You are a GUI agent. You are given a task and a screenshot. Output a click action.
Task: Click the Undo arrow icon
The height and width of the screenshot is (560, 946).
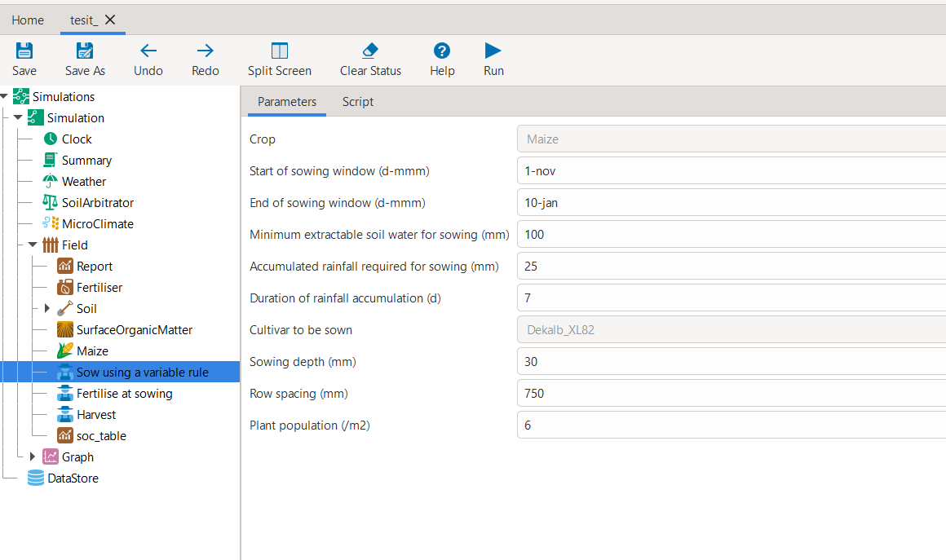pyautogui.click(x=148, y=51)
